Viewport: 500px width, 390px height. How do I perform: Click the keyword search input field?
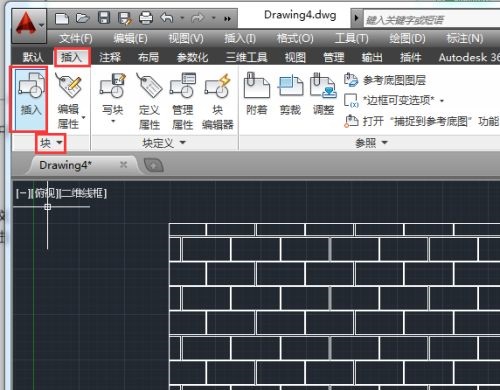[432, 20]
